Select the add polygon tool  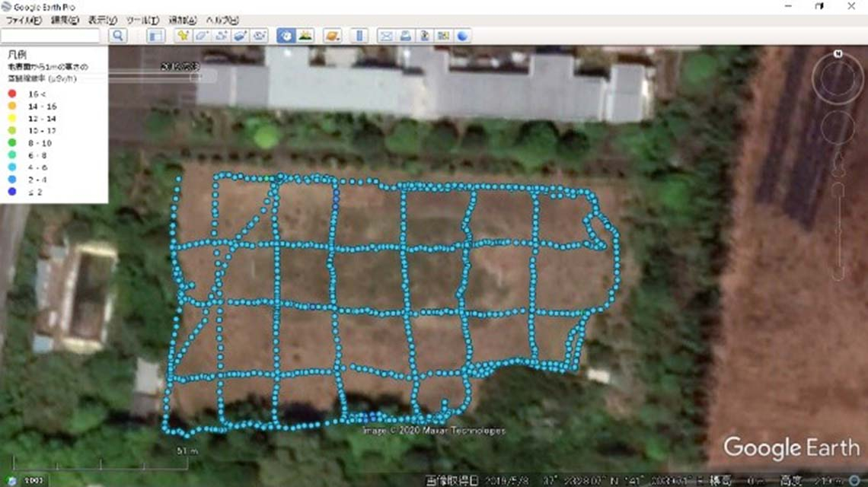(203, 35)
